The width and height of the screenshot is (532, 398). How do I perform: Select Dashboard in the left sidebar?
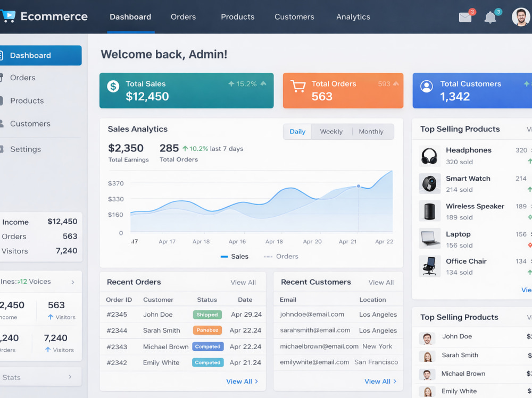(40, 55)
